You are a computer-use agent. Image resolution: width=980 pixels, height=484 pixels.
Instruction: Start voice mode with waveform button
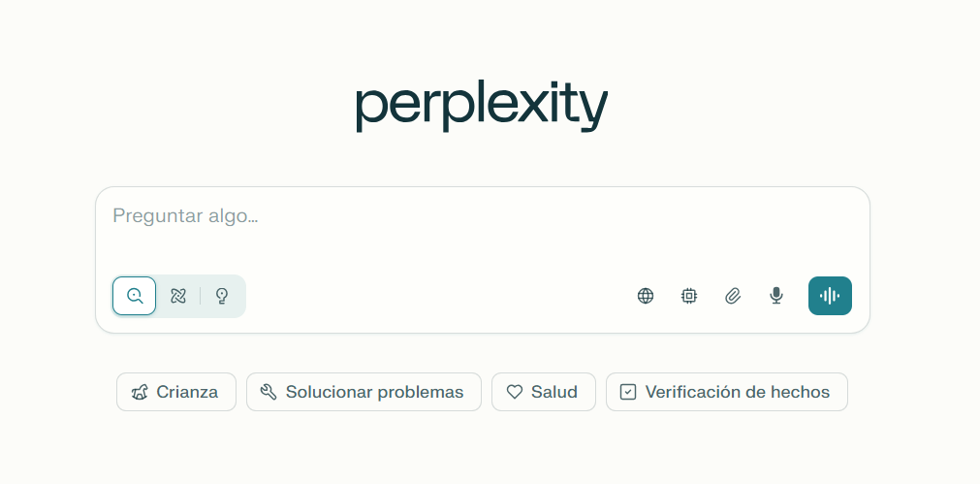point(830,296)
